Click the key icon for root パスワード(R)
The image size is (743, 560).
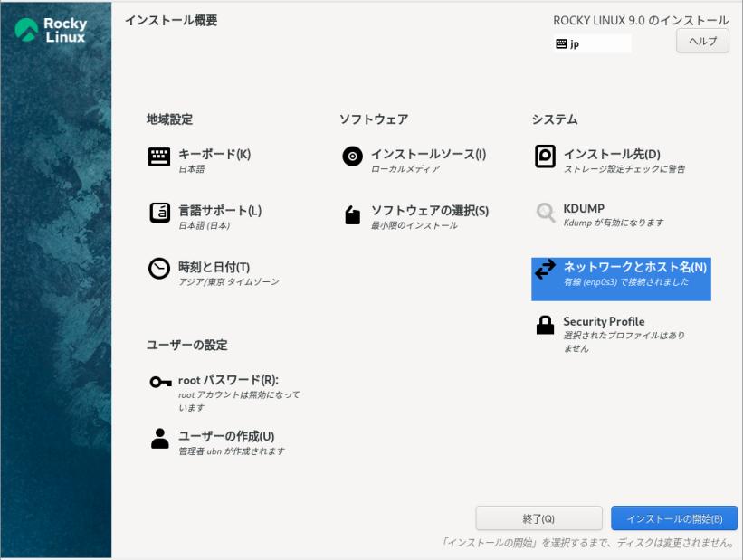tap(160, 382)
